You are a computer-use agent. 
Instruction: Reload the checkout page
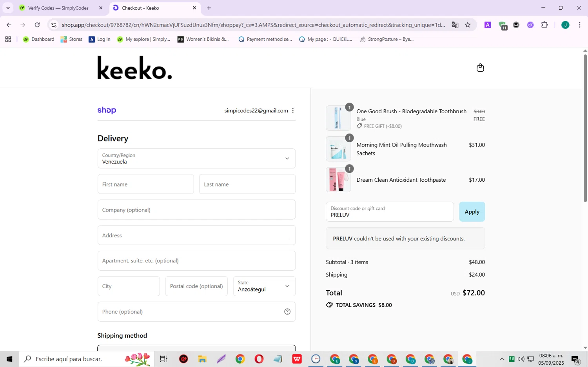(37, 25)
